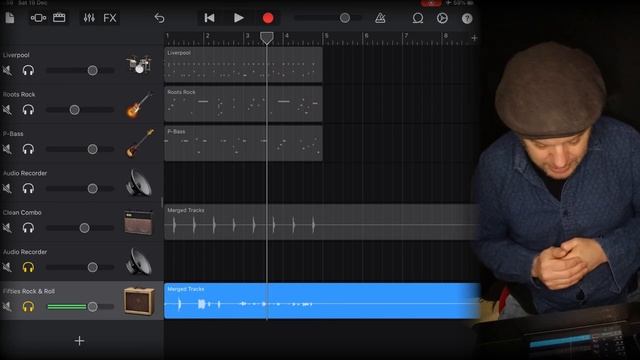Select gray Merged Tracks region on Clean Combo

click(x=322, y=222)
